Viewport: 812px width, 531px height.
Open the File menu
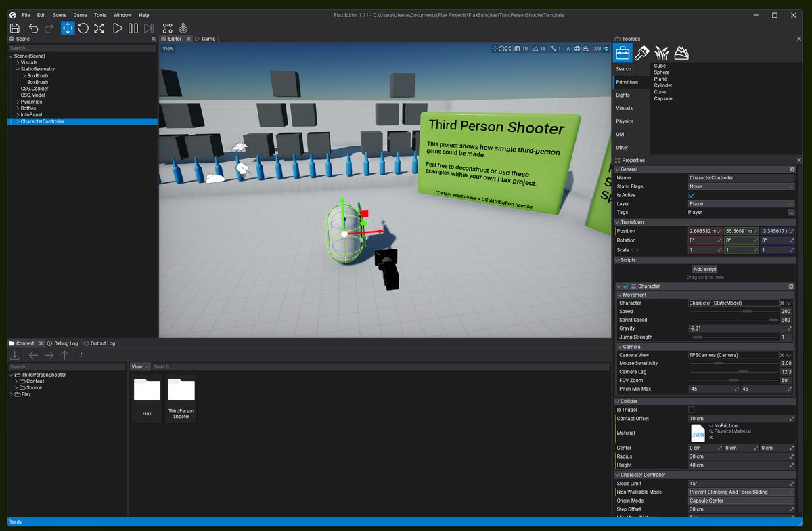pos(26,15)
